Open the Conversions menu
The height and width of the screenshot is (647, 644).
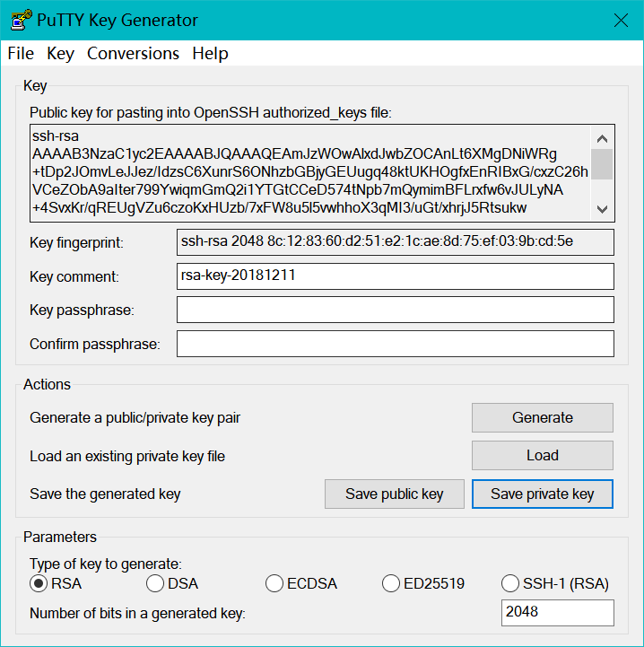133,54
